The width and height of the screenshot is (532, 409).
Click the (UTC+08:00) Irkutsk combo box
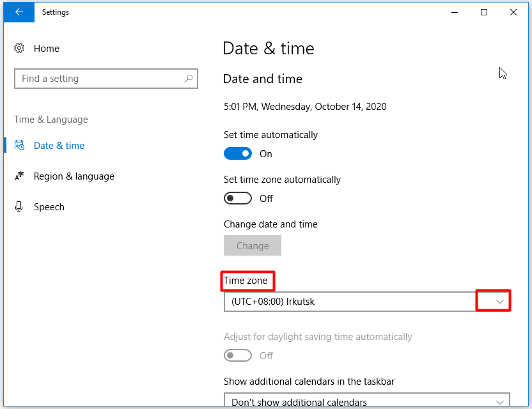367,302
